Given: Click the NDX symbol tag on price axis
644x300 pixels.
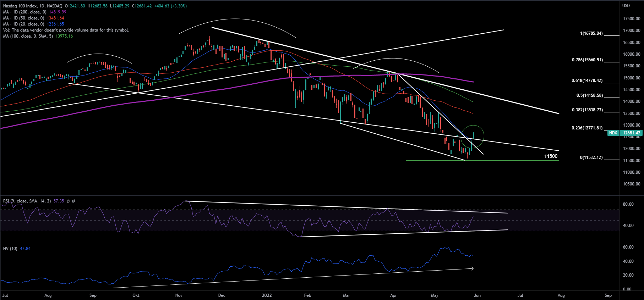Looking at the screenshot, I should [x=613, y=133].
